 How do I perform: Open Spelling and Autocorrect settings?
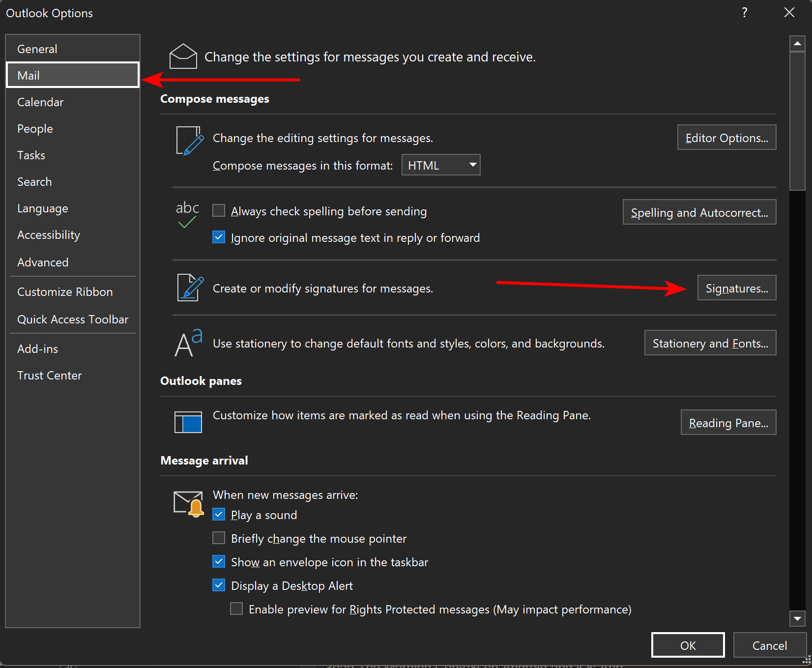[x=699, y=212]
